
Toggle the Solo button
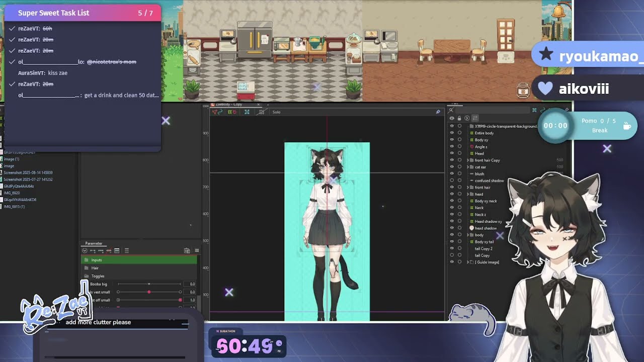pos(276,112)
